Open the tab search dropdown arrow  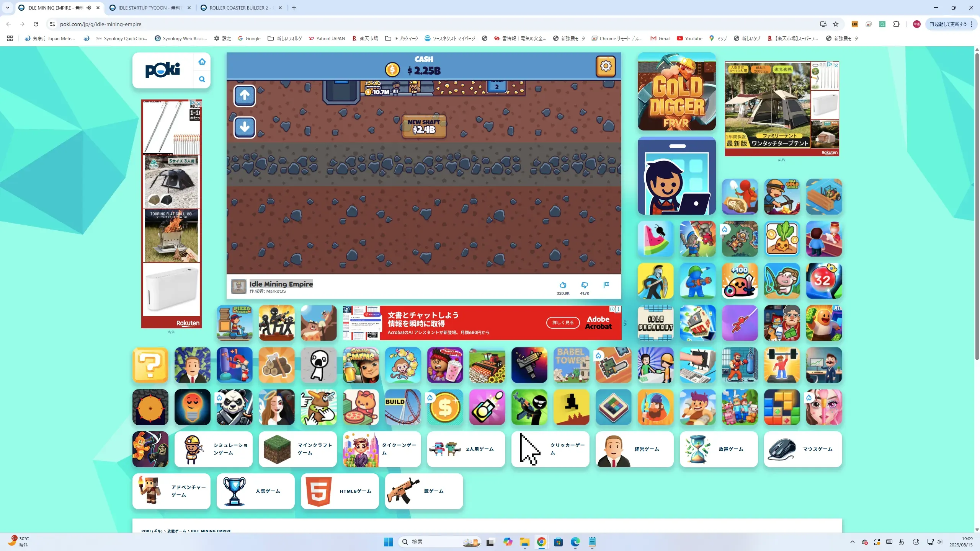(x=7, y=8)
